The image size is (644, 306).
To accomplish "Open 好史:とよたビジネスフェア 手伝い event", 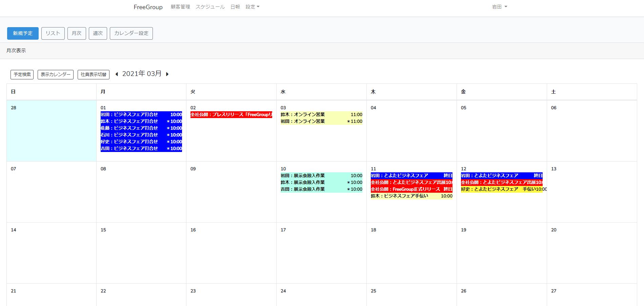I will coord(502,189).
